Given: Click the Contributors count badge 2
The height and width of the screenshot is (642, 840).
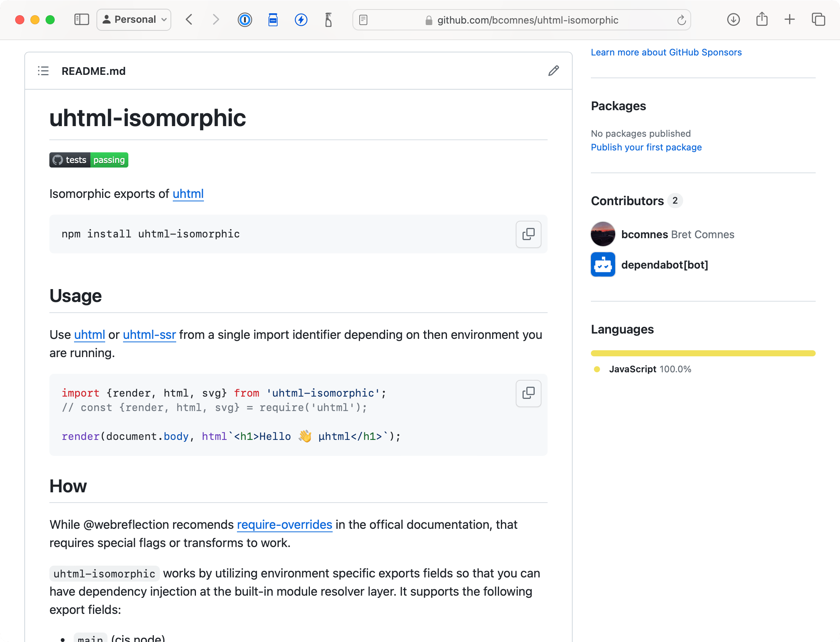Looking at the screenshot, I should (675, 201).
